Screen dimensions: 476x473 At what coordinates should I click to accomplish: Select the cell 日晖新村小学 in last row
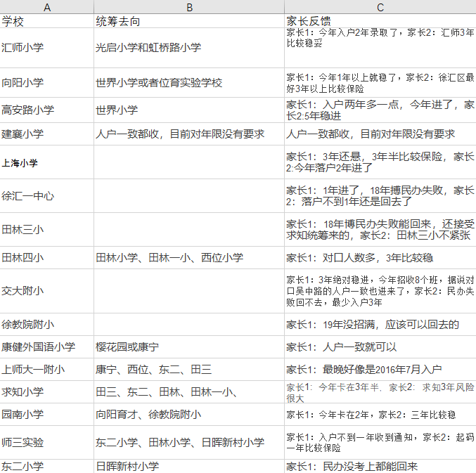(x=189, y=466)
